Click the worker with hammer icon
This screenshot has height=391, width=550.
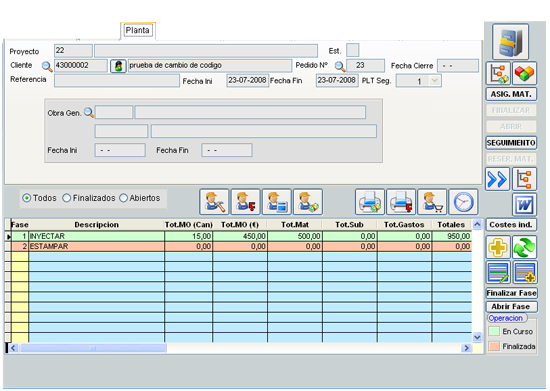coord(214,202)
